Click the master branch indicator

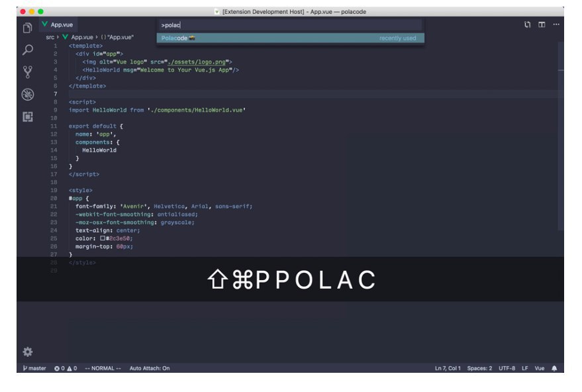[34, 368]
